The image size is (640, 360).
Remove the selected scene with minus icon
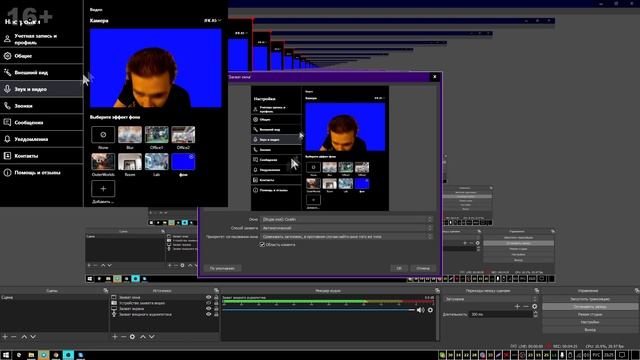coord(14,337)
